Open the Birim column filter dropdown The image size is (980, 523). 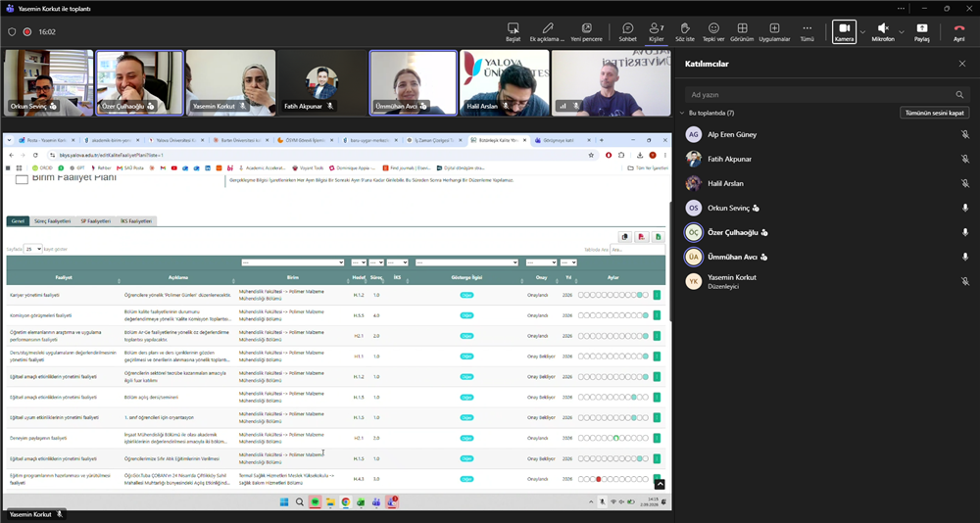tap(292, 262)
